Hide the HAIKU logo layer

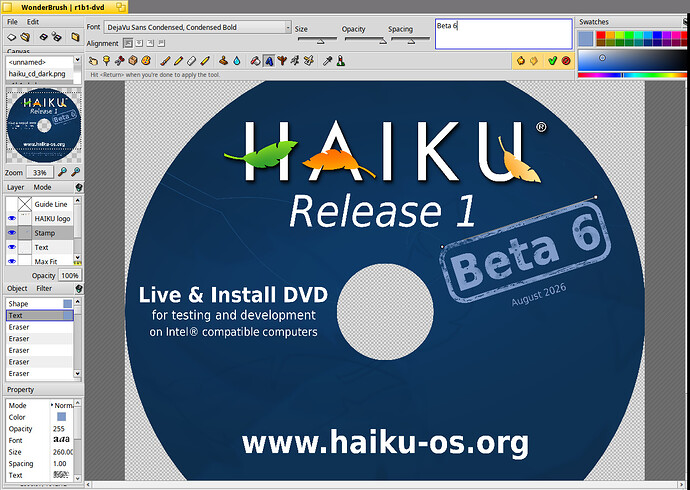point(12,219)
